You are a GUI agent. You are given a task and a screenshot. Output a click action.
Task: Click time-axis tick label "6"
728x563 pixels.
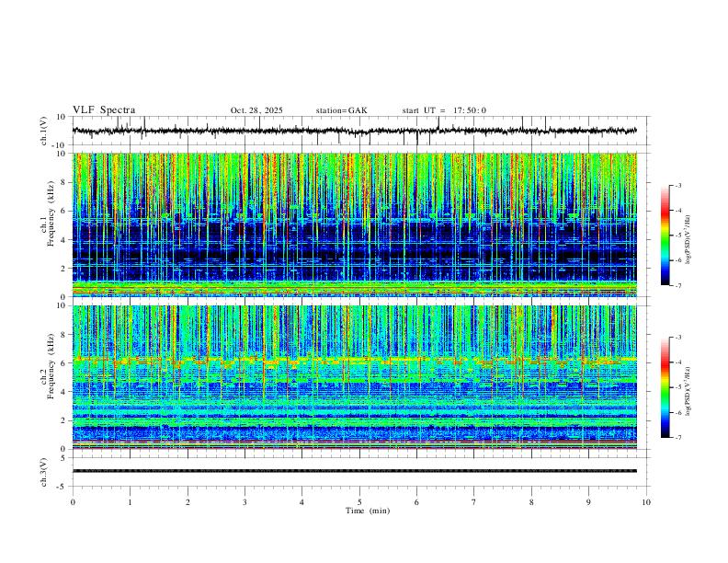(x=416, y=502)
